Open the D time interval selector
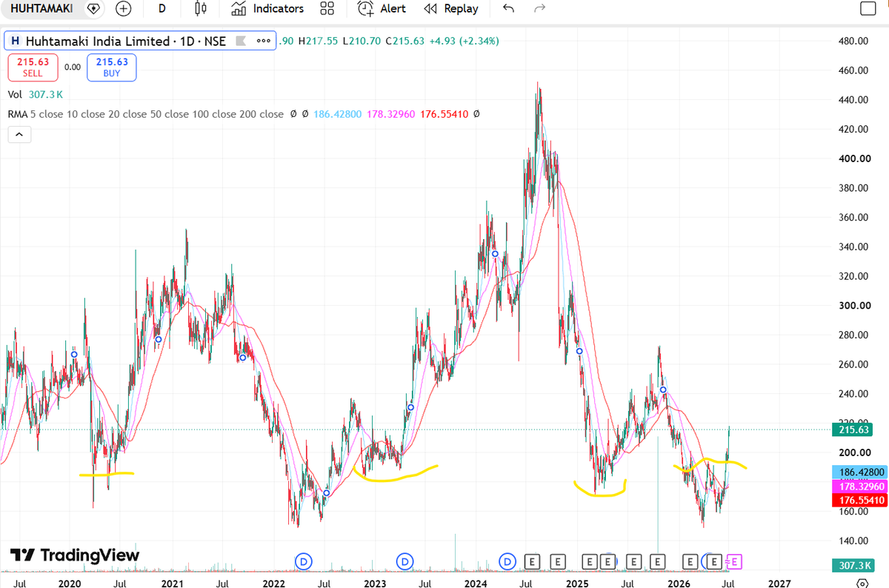The height and width of the screenshot is (588, 889). tap(162, 9)
